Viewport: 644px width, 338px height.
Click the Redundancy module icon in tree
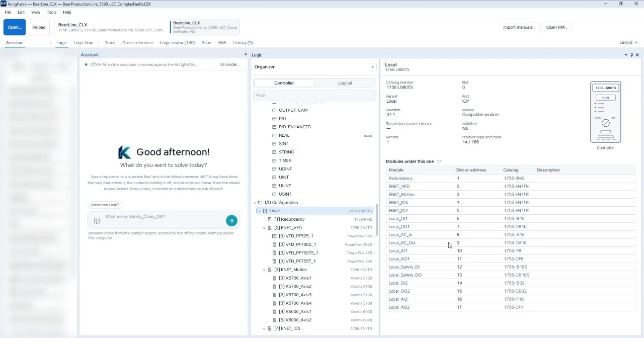(x=270, y=219)
